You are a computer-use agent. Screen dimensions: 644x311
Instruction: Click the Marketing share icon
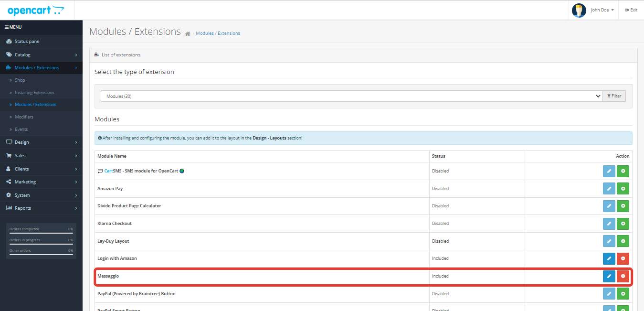9,182
